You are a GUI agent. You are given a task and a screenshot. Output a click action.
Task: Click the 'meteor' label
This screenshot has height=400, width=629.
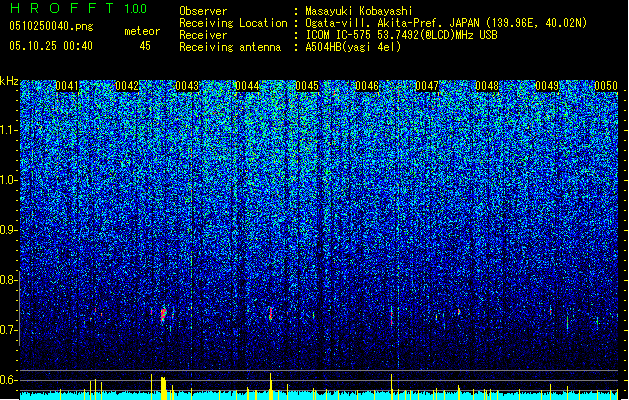click(142, 31)
